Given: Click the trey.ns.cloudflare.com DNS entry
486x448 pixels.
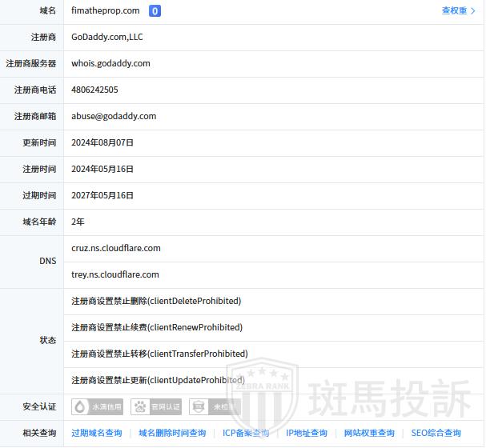Looking at the screenshot, I should (115, 274).
